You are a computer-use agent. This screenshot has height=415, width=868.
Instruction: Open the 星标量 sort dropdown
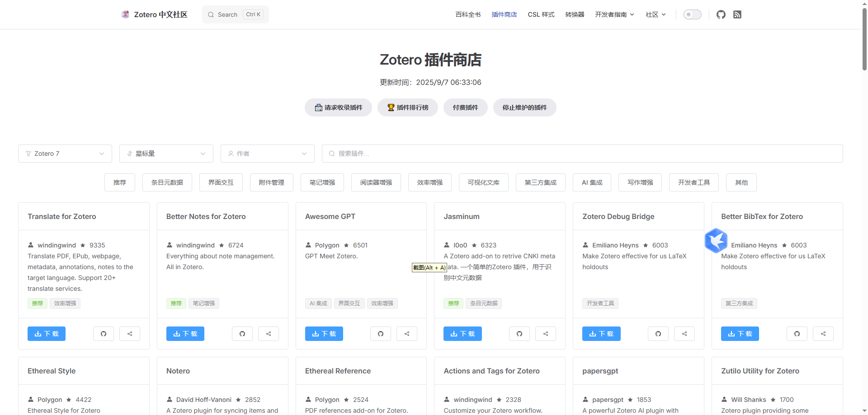[x=166, y=154]
